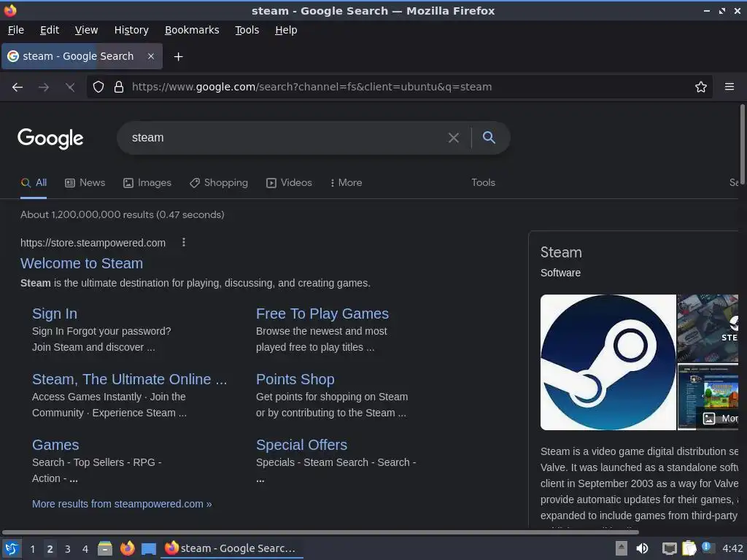Open the tracking protection shield icon
The width and height of the screenshot is (747, 560).
tap(98, 87)
